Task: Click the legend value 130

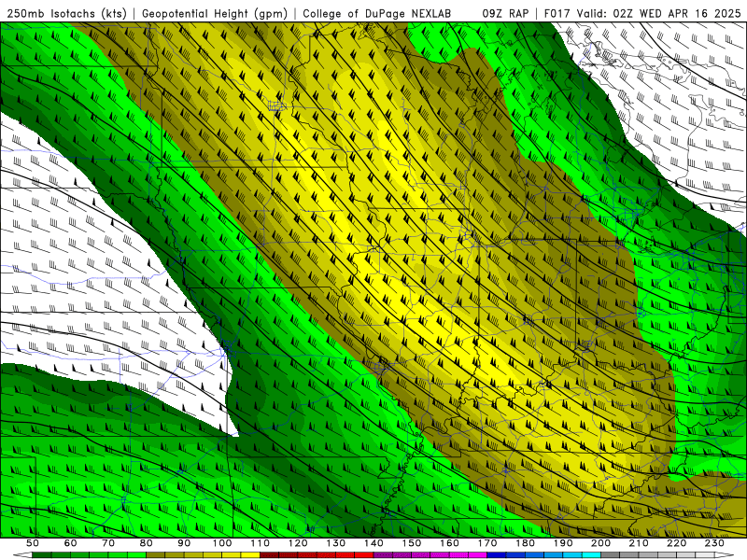Action: (336, 543)
